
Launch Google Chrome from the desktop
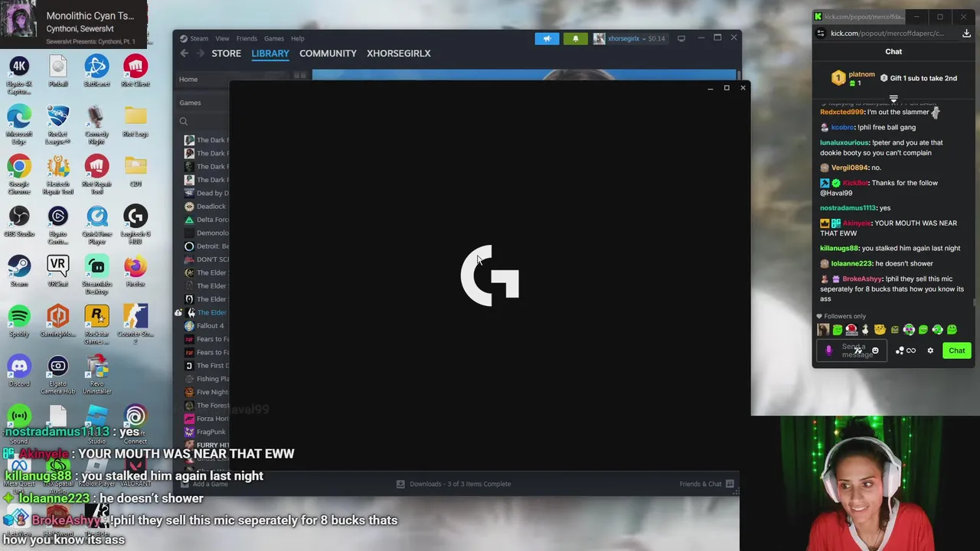click(19, 174)
